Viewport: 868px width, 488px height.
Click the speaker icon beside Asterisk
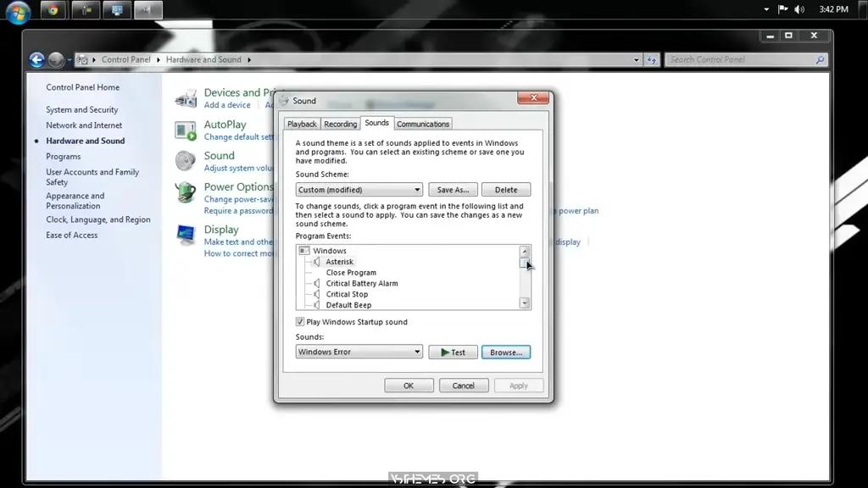(x=315, y=262)
